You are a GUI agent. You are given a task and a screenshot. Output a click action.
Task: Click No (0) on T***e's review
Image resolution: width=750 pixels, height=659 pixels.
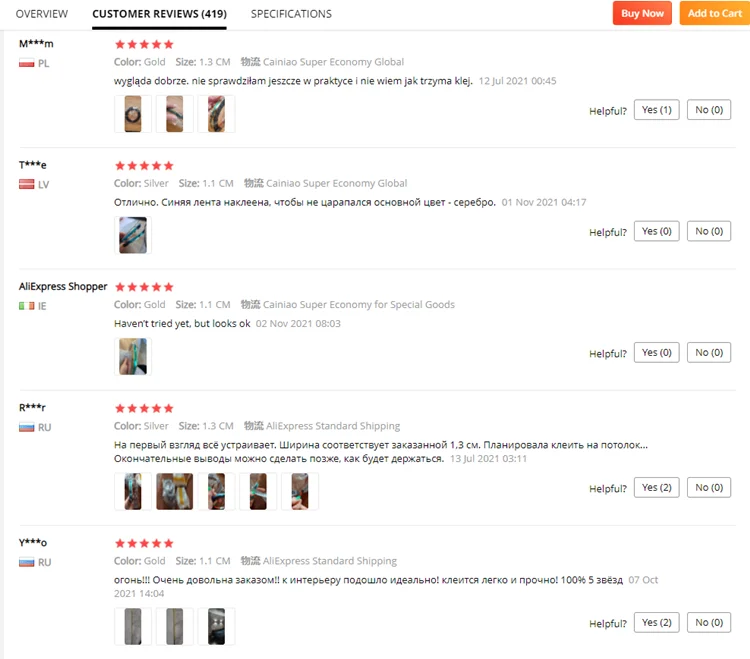pos(708,231)
